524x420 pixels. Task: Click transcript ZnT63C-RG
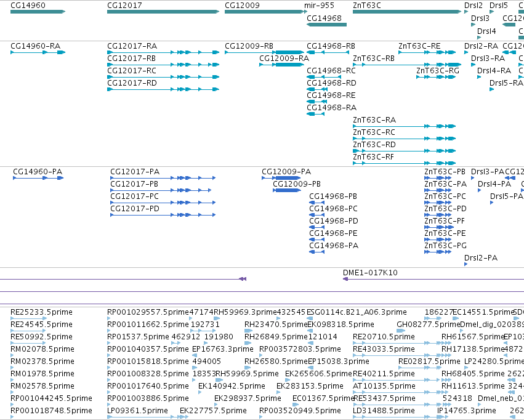point(438,71)
